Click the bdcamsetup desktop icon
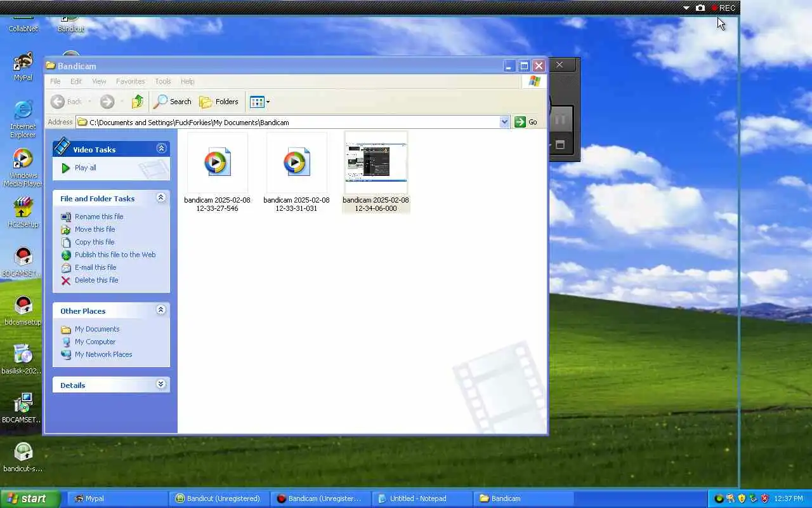The height and width of the screenshot is (508, 812). (x=23, y=311)
